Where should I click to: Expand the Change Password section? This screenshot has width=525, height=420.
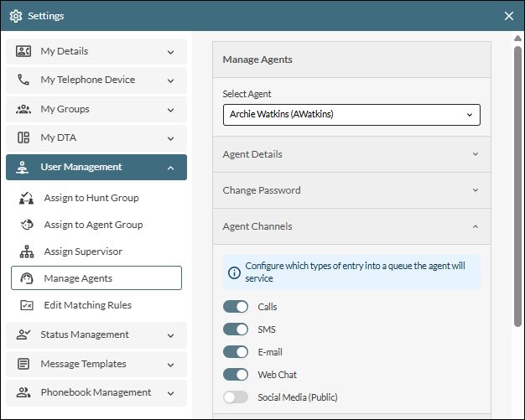(x=351, y=190)
